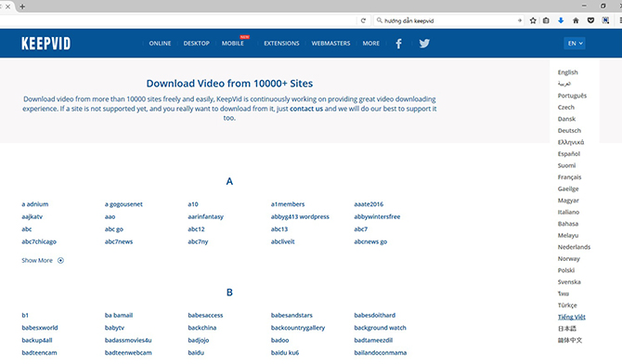The width and height of the screenshot is (622, 364).
Task: Select Deutsch language
Action: click(x=569, y=131)
